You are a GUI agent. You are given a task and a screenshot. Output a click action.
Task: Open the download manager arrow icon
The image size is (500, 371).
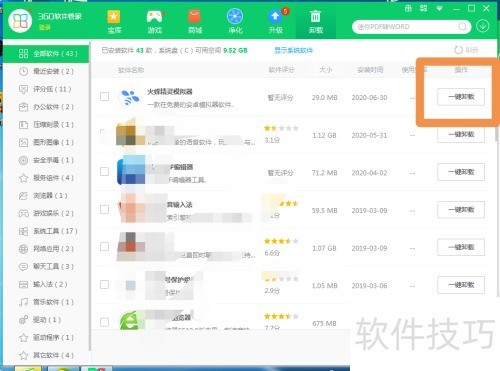[x=483, y=26]
